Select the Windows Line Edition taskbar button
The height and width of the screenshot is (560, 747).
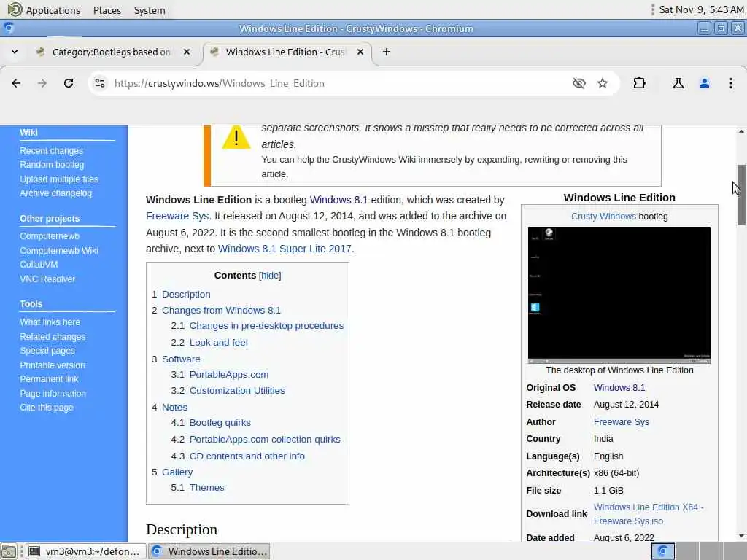[209, 551]
